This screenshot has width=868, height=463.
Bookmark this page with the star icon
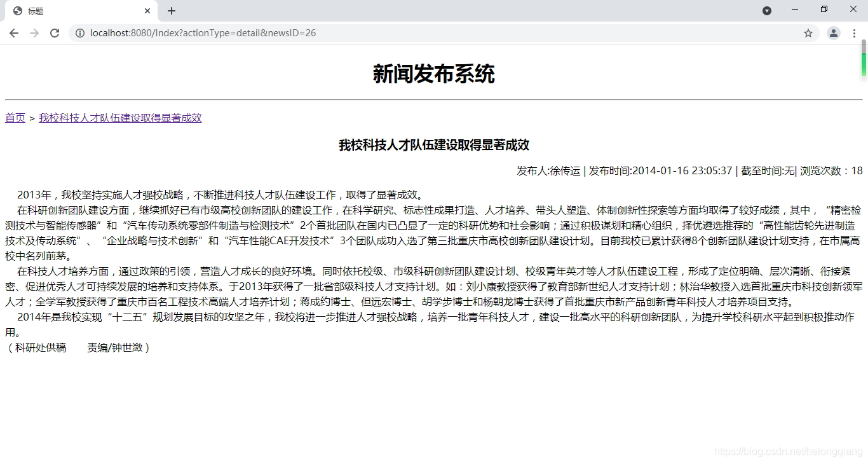pos(808,33)
